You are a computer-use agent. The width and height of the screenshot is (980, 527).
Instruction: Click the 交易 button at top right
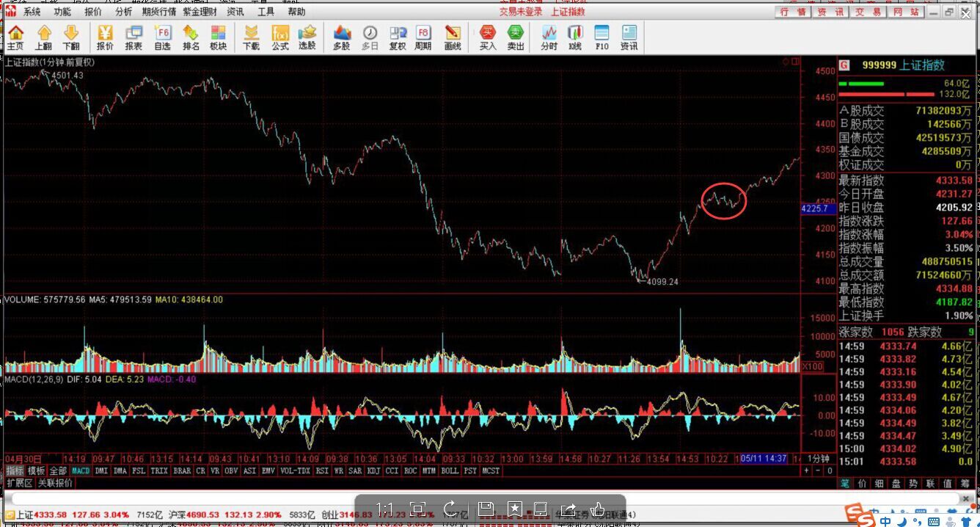pos(869,12)
